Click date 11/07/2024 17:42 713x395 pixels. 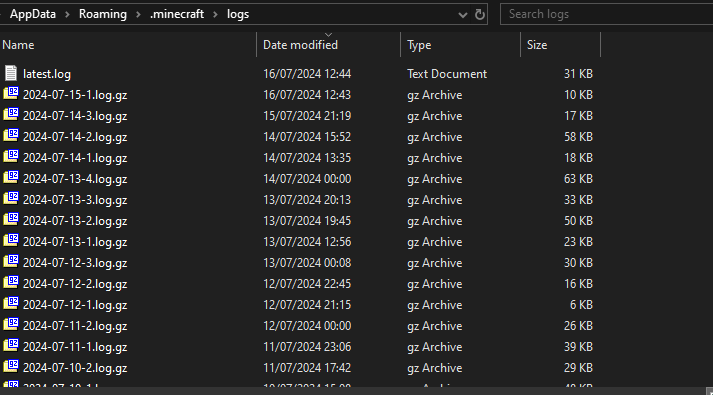pyautogui.click(x=307, y=367)
